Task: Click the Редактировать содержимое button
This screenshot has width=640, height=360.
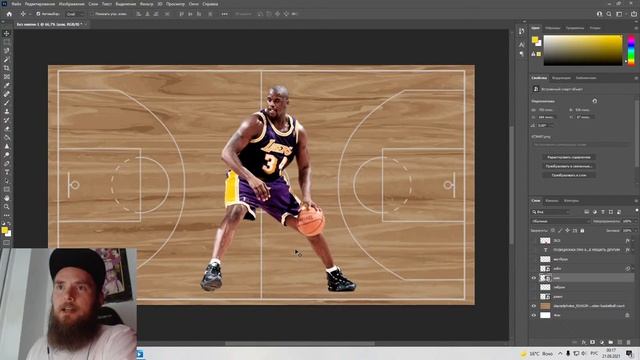Action: pos(569,157)
